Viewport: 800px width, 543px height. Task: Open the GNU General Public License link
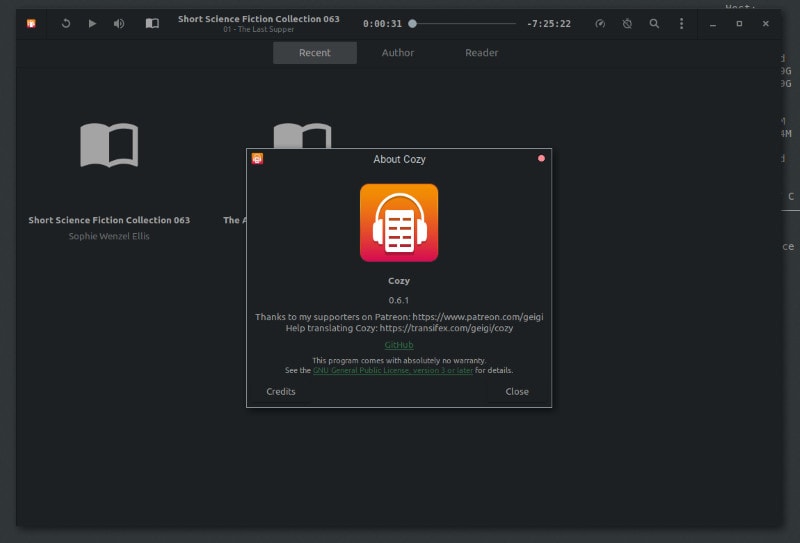tap(393, 371)
